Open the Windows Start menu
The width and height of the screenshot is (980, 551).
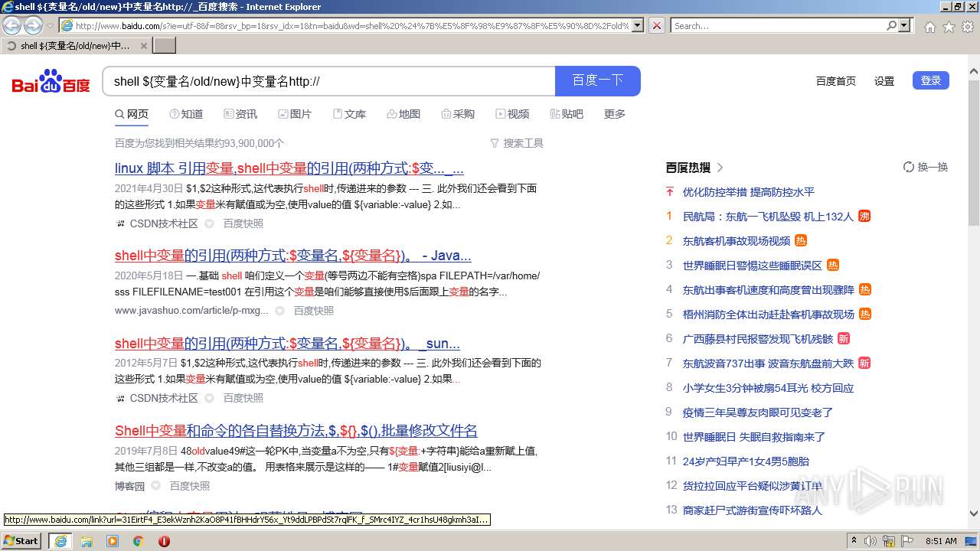coord(21,541)
